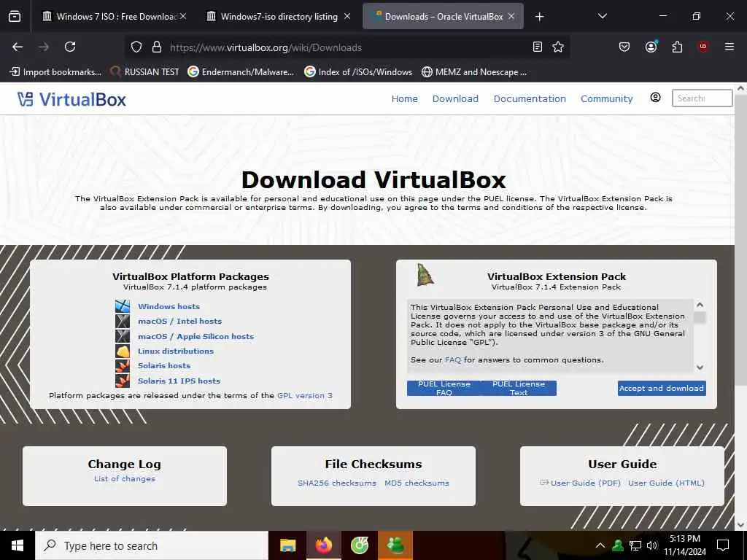This screenshot has height=560, width=747.
Task: Click the taskbar clock showing 5:13 PM
Action: [685, 545]
